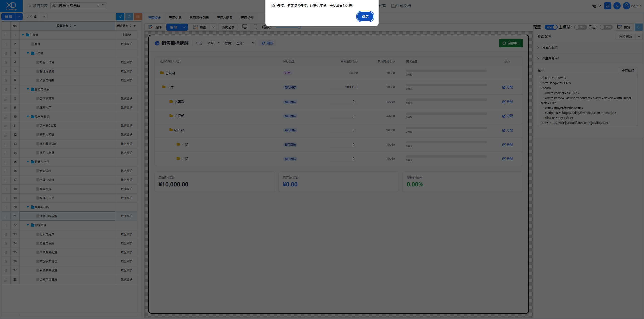This screenshot has height=319, width=644.
Task: Click drag handle of row 1
Action: point(6,35)
